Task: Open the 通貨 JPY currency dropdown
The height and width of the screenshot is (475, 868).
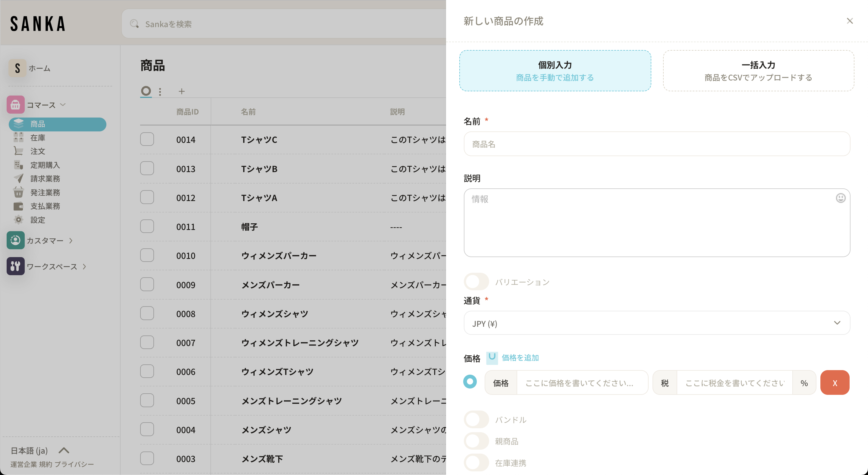Action: (657, 323)
